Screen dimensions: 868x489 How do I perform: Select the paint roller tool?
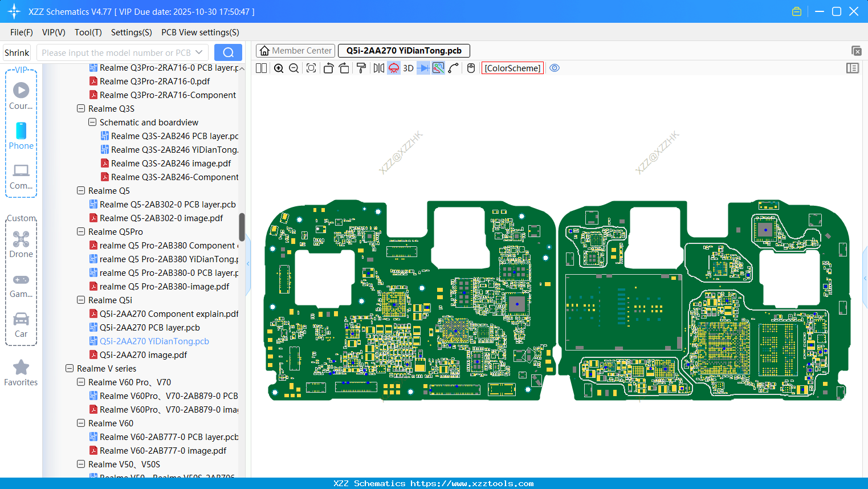[x=361, y=68]
